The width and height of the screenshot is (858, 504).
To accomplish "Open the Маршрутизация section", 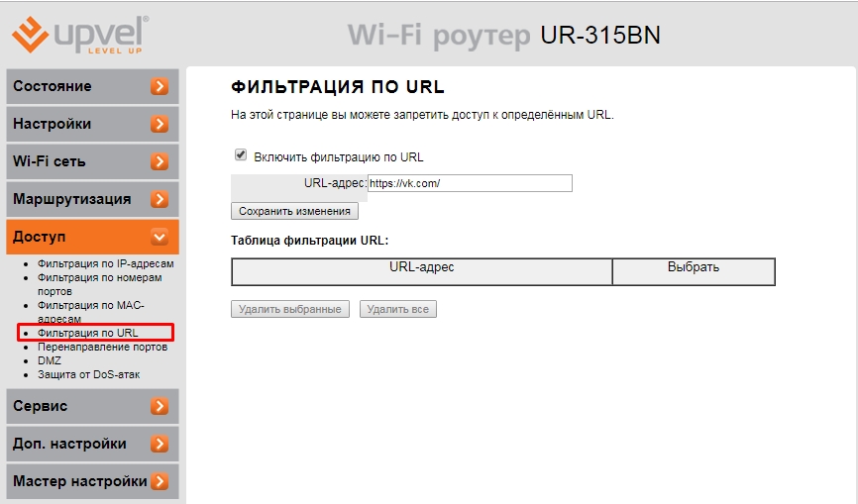I will pyautogui.click(x=92, y=200).
